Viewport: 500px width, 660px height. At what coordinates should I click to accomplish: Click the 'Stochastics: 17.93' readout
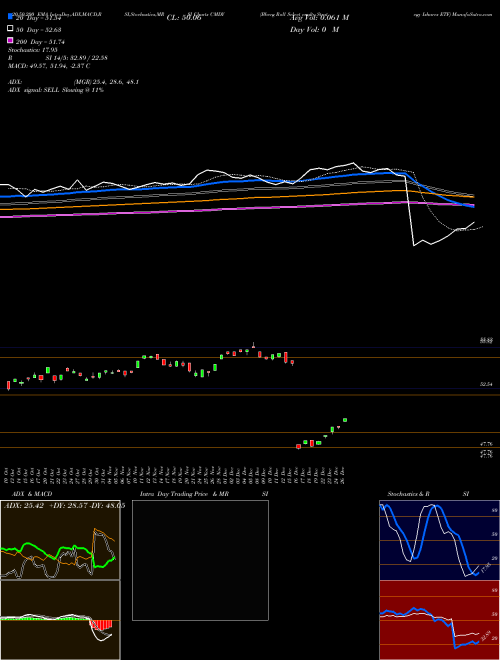coord(32,50)
